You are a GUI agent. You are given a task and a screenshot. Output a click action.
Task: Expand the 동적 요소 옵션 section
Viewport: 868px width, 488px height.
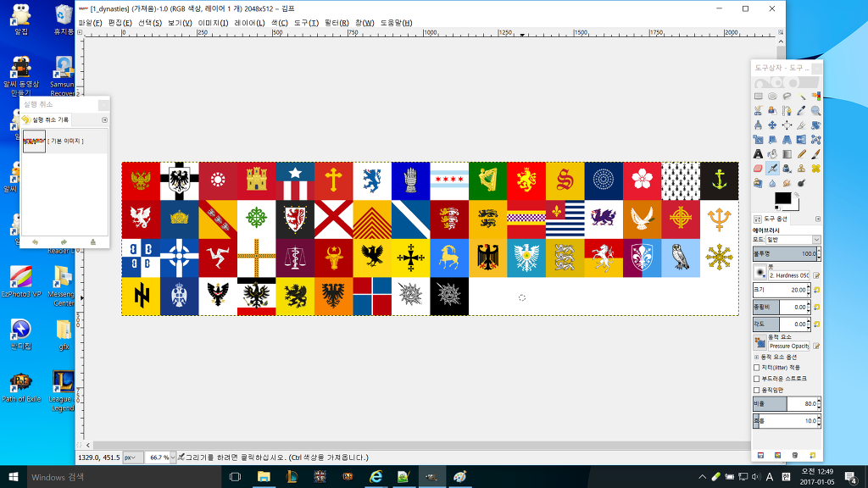[x=757, y=357]
